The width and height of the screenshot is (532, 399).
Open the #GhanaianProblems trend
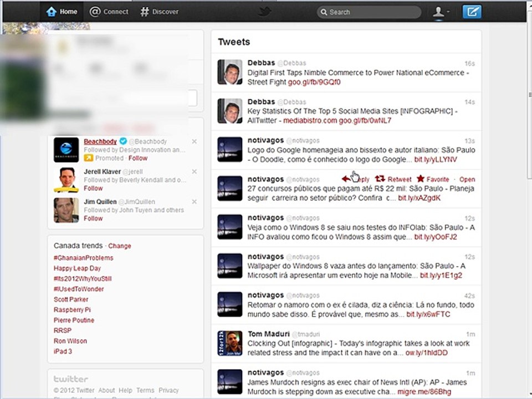(x=84, y=258)
